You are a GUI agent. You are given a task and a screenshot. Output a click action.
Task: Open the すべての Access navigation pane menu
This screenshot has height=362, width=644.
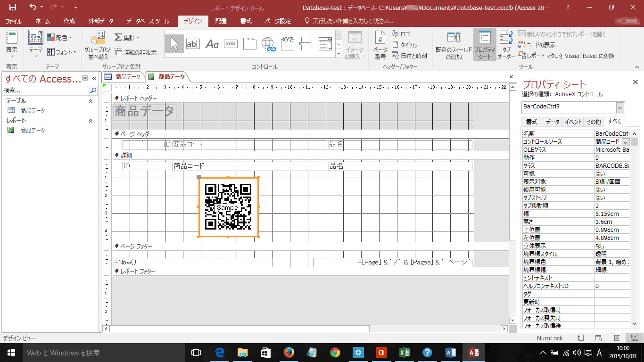coord(85,78)
